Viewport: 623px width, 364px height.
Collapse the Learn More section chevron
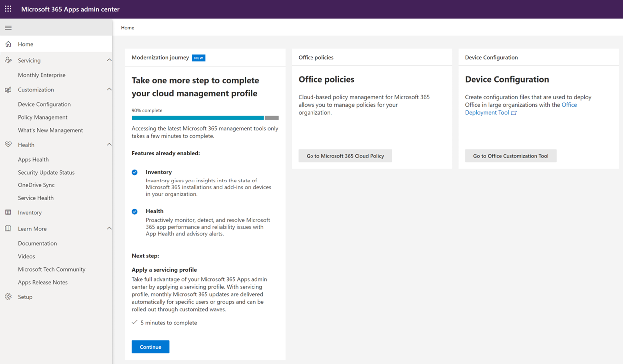[x=109, y=228]
